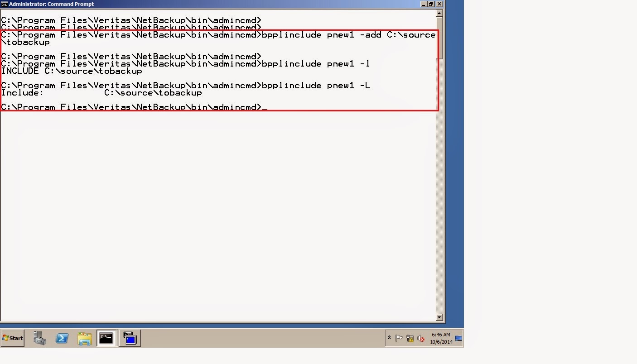Toggle Show Desktop at the taskbar edge

click(458, 338)
